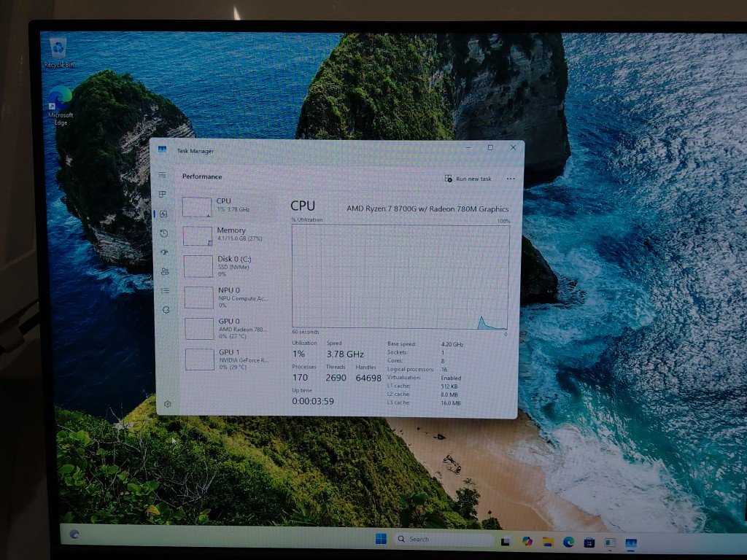Open the three-dot more options menu
Screen dimensions: 747x560
(x=510, y=179)
